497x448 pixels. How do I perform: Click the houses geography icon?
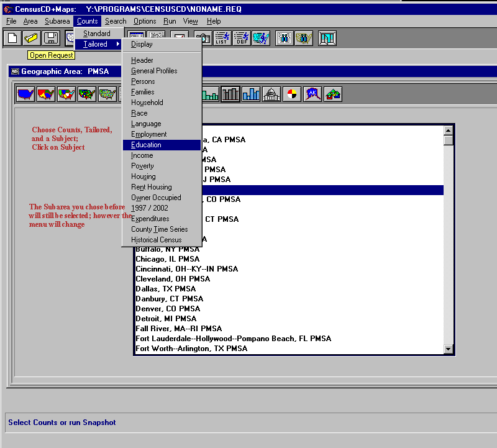click(x=333, y=94)
